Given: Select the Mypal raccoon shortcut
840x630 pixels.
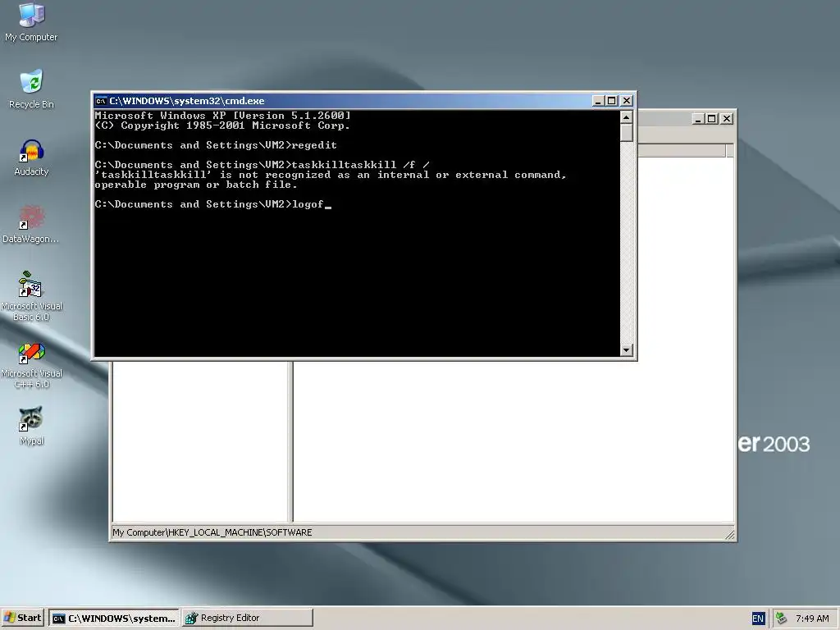Looking at the screenshot, I should [31, 426].
